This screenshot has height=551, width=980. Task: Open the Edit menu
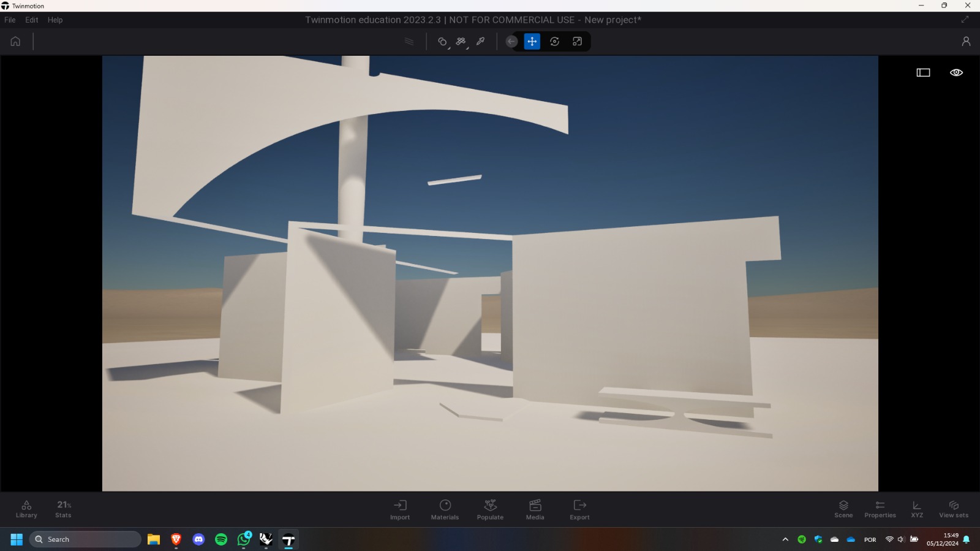(x=32, y=20)
